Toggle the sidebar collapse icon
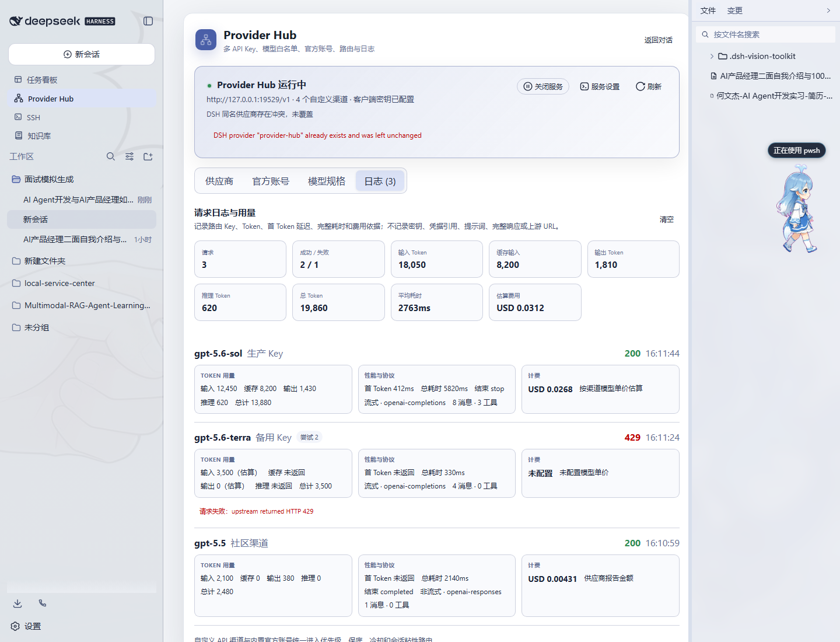 [x=148, y=21]
